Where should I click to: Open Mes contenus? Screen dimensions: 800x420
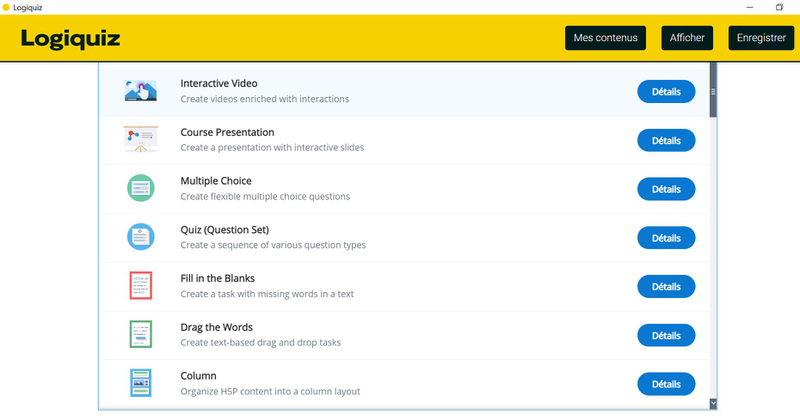pos(606,39)
